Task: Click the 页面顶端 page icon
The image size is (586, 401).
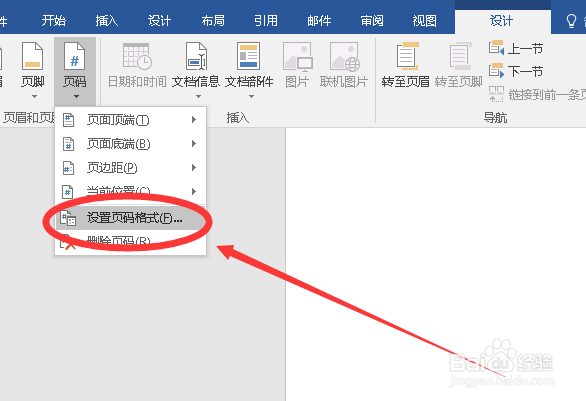Action: [68, 120]
